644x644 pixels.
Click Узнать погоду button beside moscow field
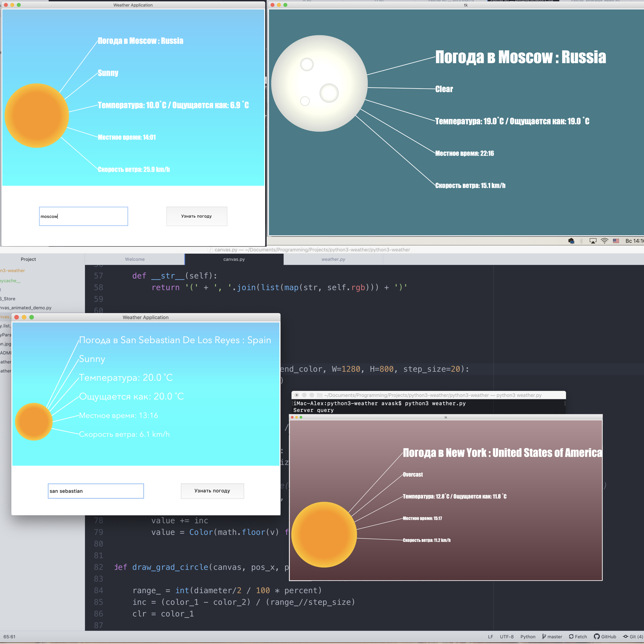pos(197,216)
